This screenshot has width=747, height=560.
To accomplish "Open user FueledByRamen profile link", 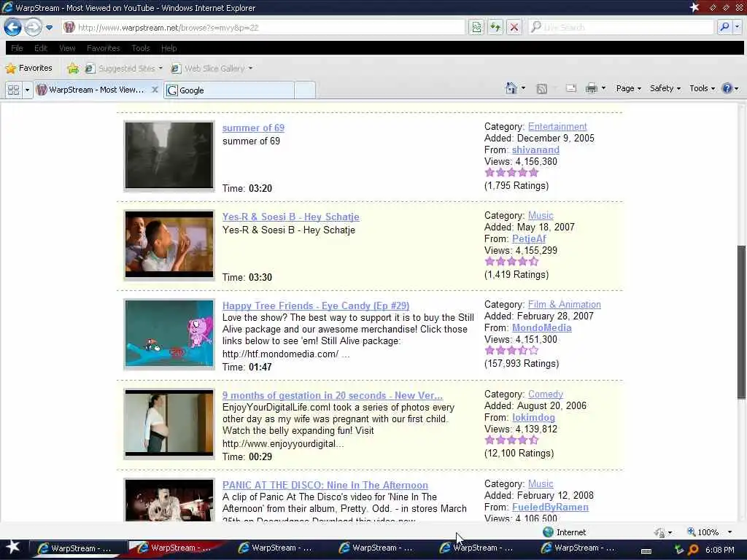I will 550,507.
